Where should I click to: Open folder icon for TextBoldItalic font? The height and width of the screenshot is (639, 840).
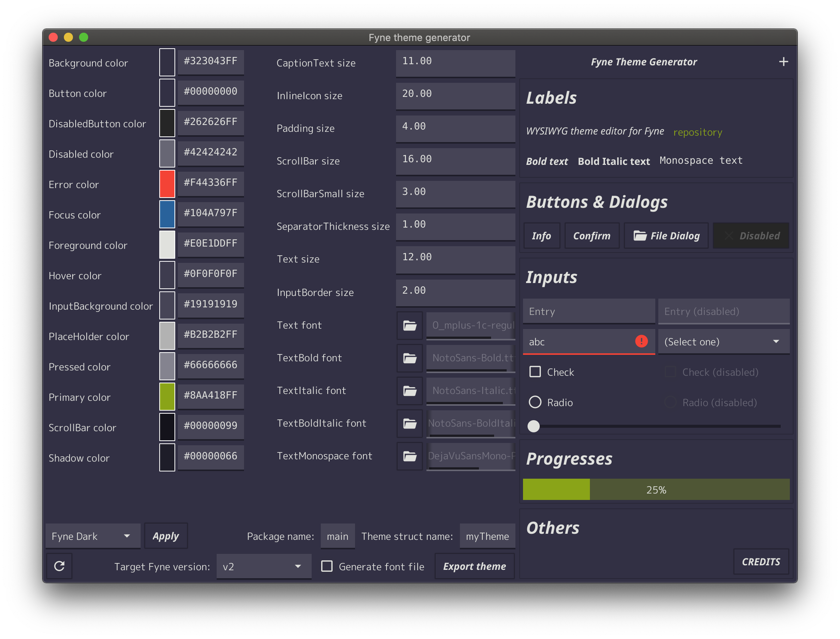point(409,424)
